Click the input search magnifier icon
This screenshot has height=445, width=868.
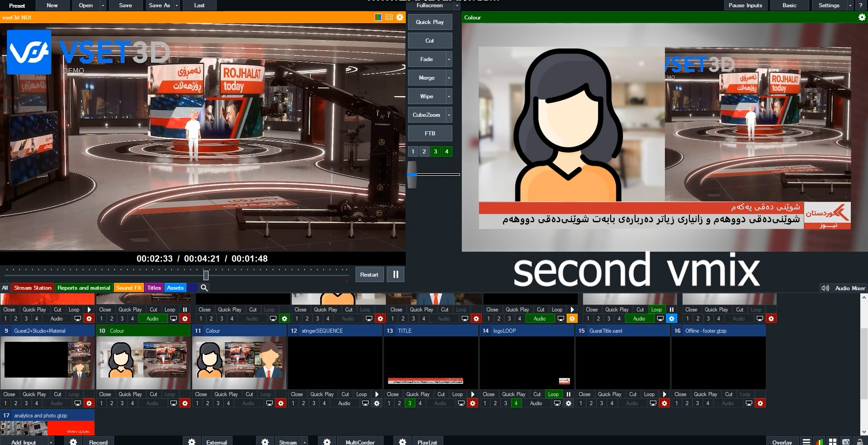[204, 288]
